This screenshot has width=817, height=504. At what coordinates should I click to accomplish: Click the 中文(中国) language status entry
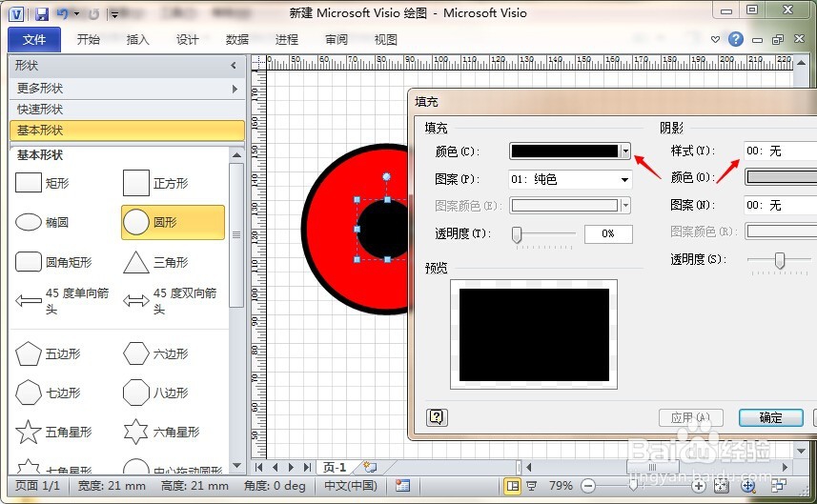(351, 486)
